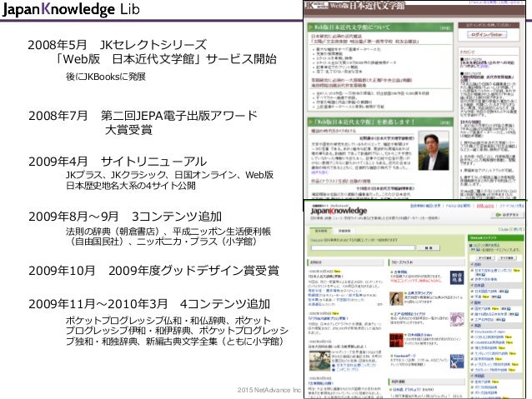
Task: Click the JapanKnowledge Lib slide title
Action: 71,9
